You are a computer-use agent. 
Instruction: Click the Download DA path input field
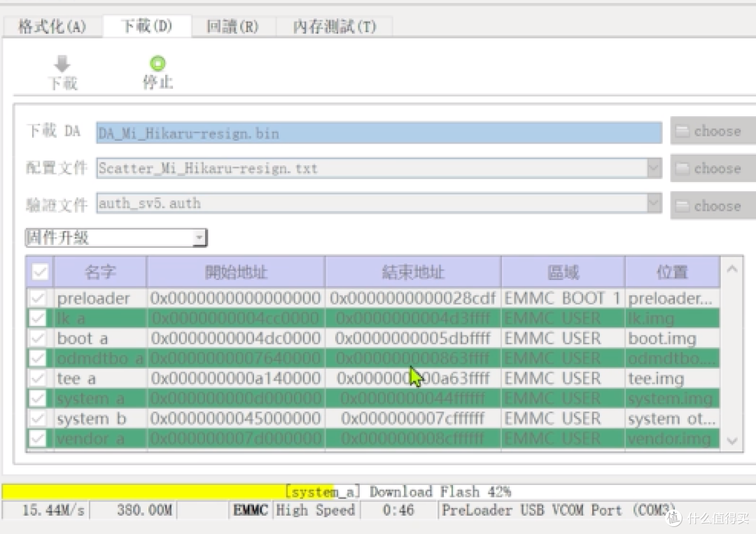(x=378, y=133)
